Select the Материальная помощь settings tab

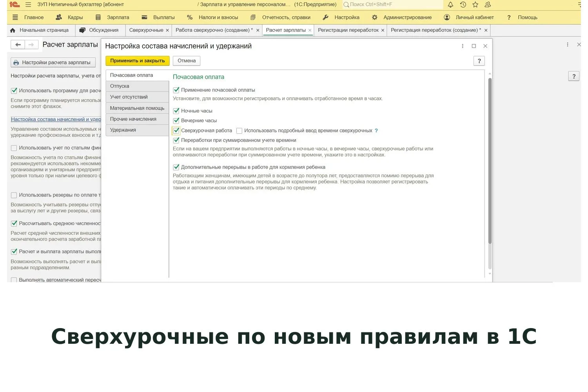tap(137, 108)
